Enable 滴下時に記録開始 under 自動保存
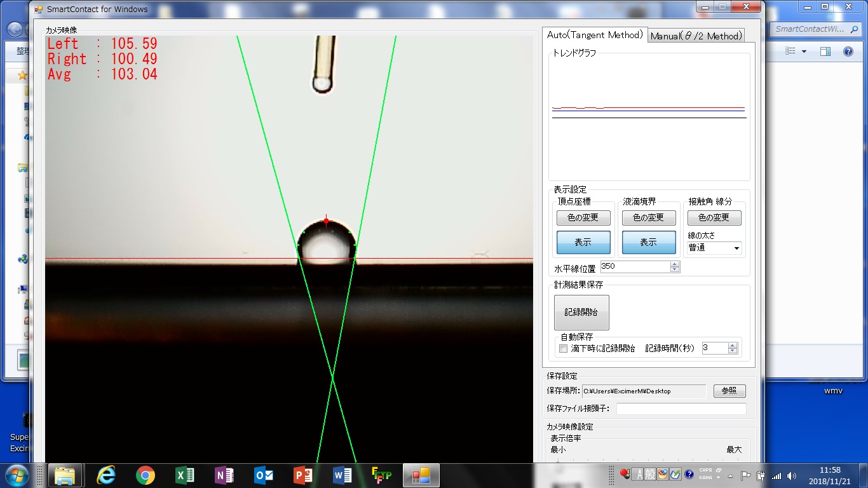Image resolution: width=868 pixels, height=488 pixels. [563, 348]
